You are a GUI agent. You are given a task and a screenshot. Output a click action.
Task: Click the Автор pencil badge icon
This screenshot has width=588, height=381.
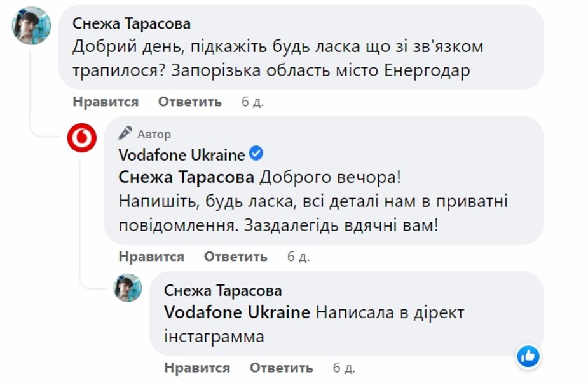pos(126,134)
